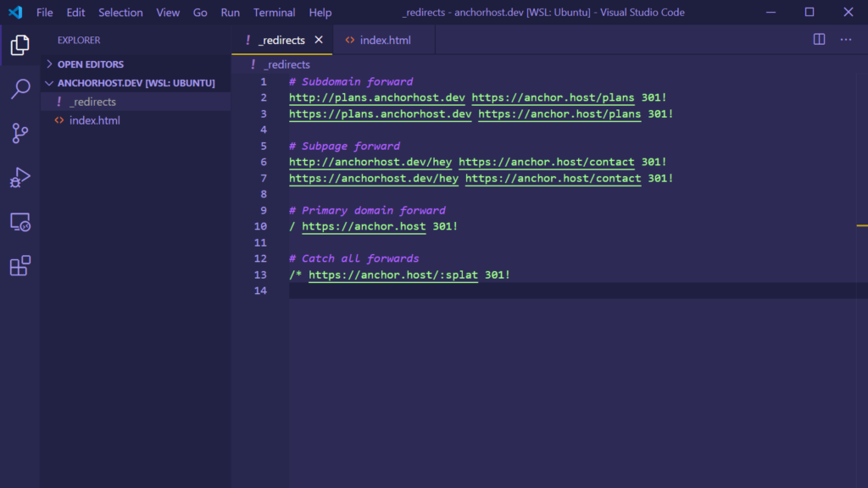The image size is (868, 488).
Task: Click the _redirects breadcrumb above the editor
Action: click(x=286, y=64)
